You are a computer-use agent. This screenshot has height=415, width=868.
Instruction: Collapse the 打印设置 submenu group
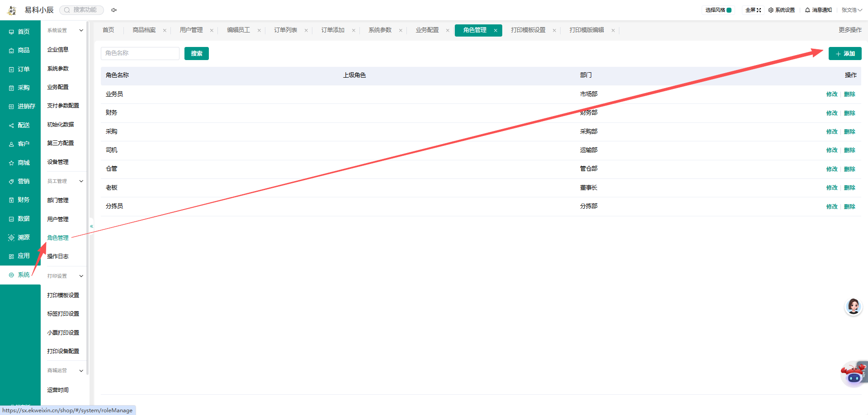coord(81,276)
